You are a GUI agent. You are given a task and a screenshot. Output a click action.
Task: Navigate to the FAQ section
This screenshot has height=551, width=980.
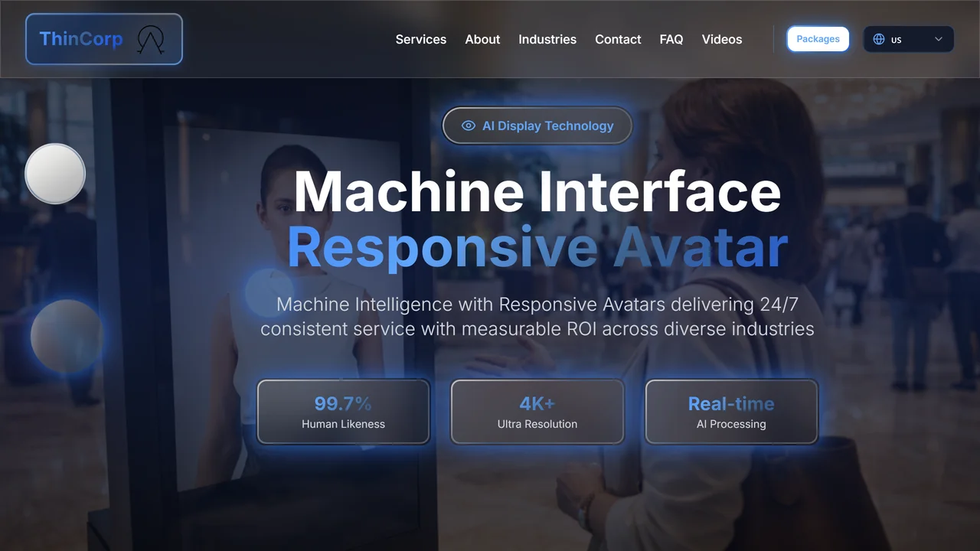pyautogui.click(x=671, y=39)
